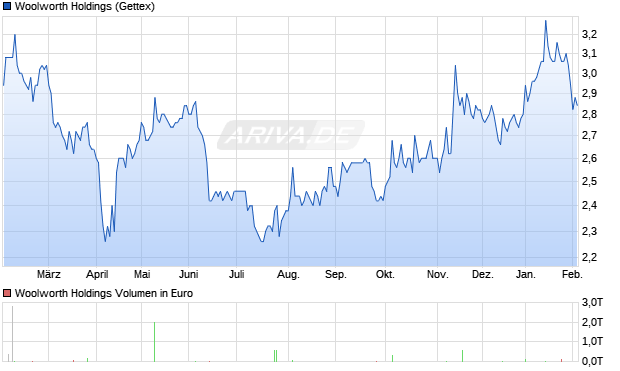Image resolution: width=620 pixels, height=371 pixels.
Task: Click the 3,2 price axis value
Action: tap(589, 34)
